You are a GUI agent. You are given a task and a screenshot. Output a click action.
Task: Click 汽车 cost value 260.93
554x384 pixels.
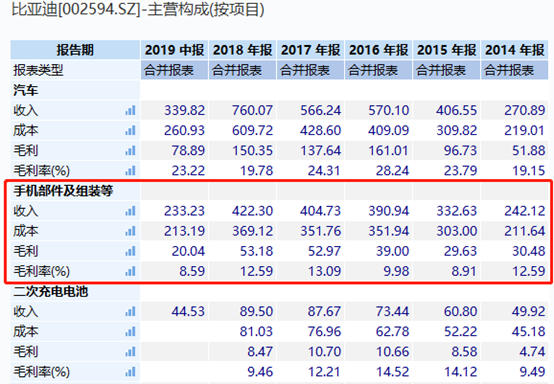[x=184, y=131]
